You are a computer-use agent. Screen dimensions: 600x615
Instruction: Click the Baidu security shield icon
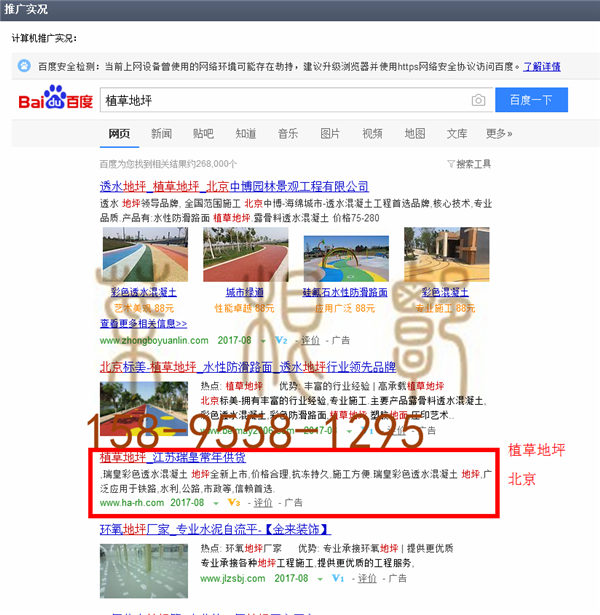click(x=24, y=66)
